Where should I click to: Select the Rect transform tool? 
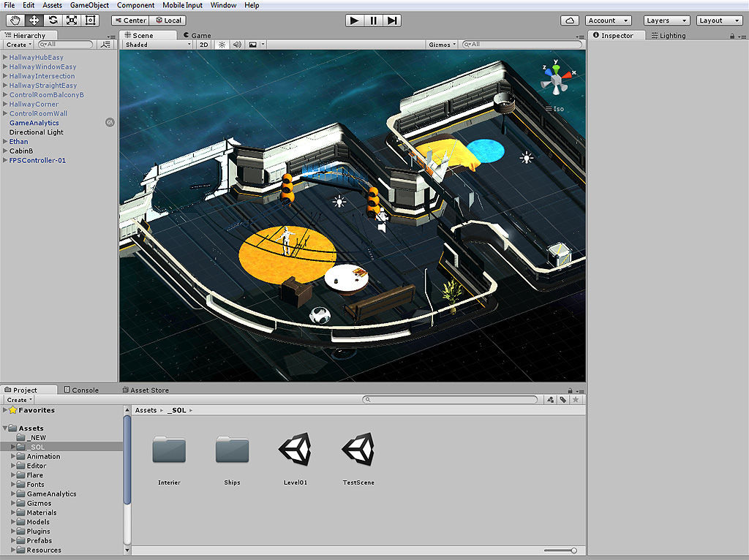click(x=90, y=20)
